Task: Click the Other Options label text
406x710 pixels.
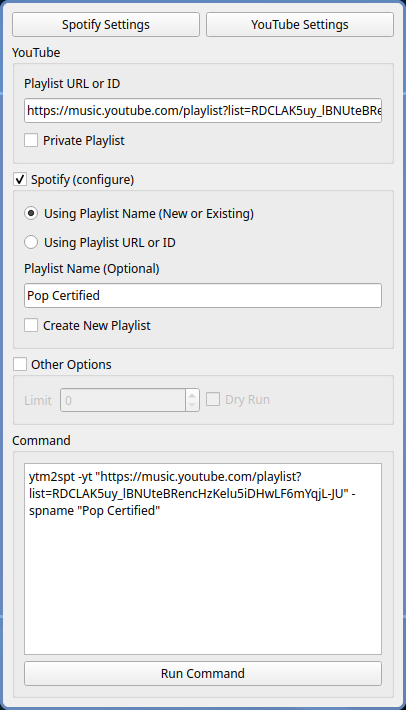Action: pyautogui.click(x=71, y=365)
